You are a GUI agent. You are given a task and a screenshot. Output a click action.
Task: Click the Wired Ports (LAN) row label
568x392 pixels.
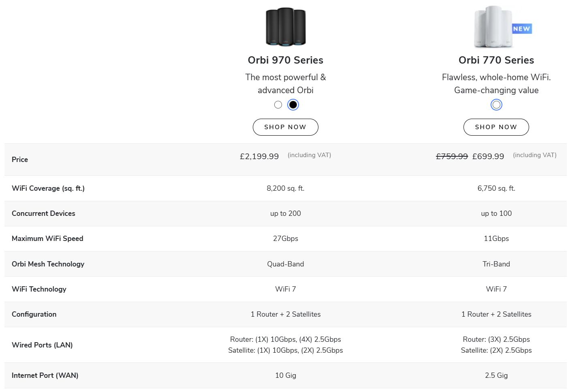tap(42, 345)
